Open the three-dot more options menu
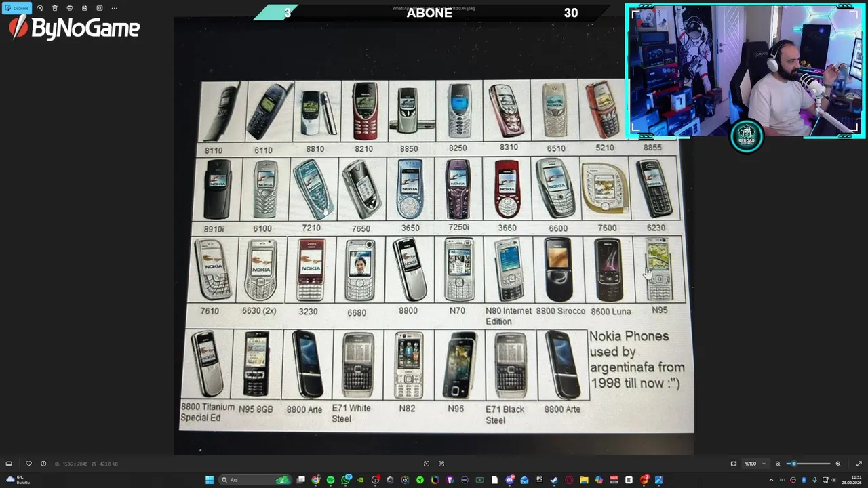The image size is (868, 488). pos(115,8)
